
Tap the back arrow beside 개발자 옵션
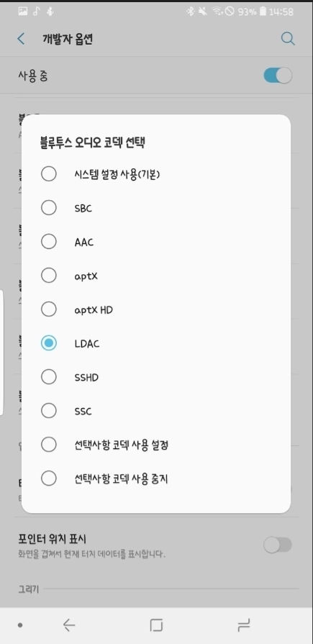point(21,39)
